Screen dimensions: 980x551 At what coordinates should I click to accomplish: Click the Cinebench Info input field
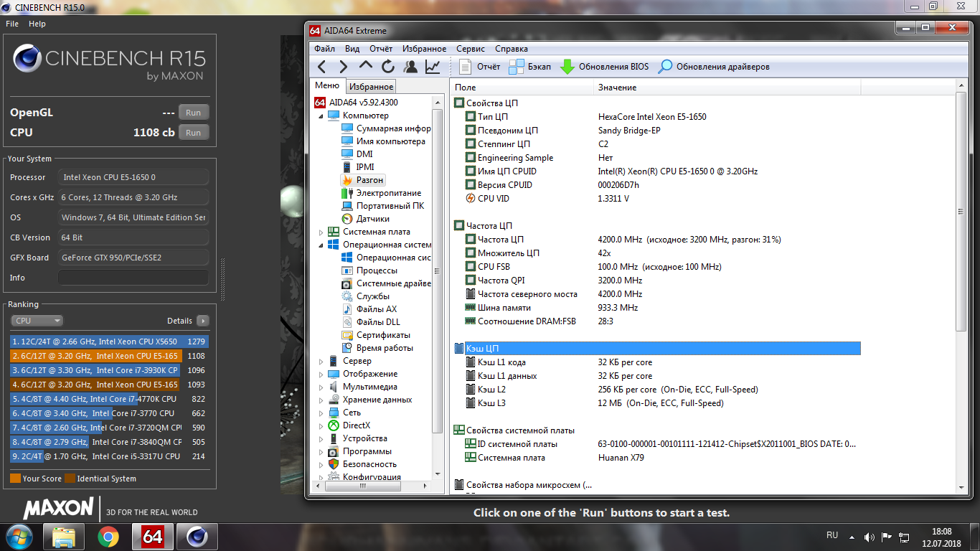133,278
